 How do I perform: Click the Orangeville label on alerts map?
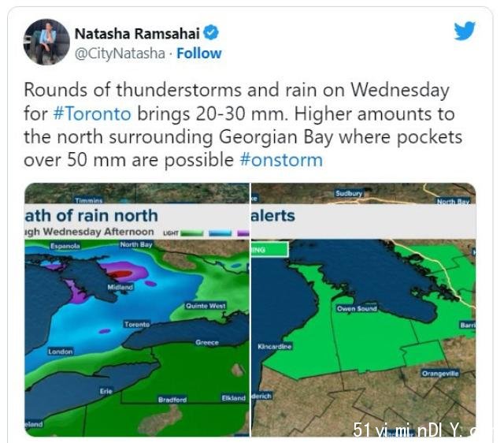point(440,374)
